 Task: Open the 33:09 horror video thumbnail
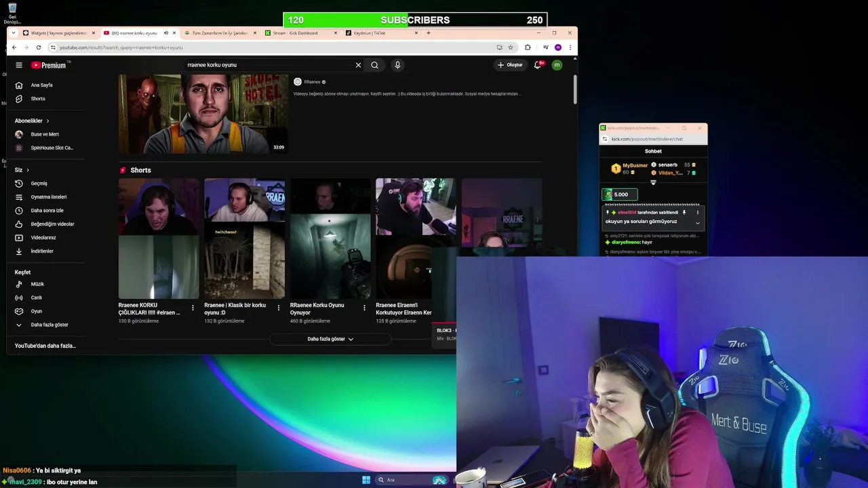(203, 114)
